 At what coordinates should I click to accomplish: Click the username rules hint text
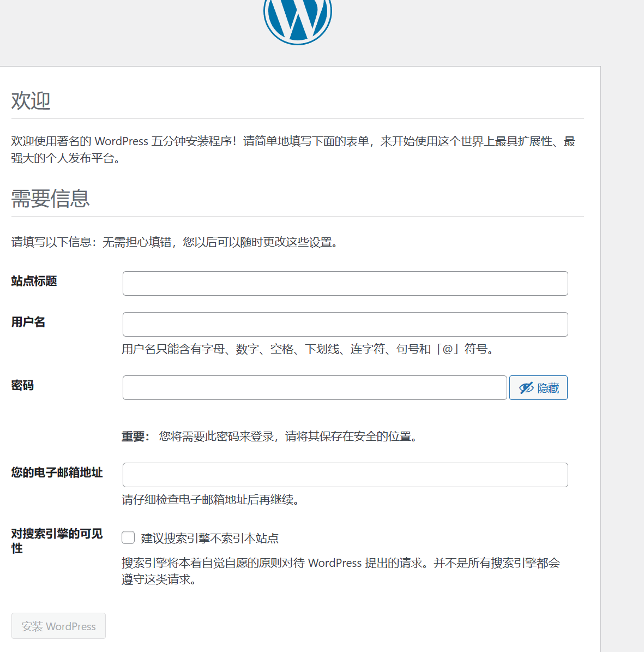click(309, 349)
